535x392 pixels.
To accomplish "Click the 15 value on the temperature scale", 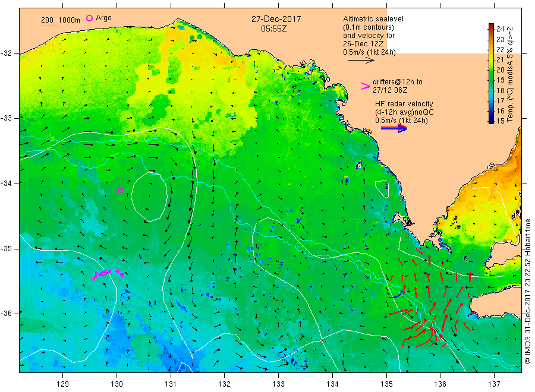I will [x=500, y=121].
